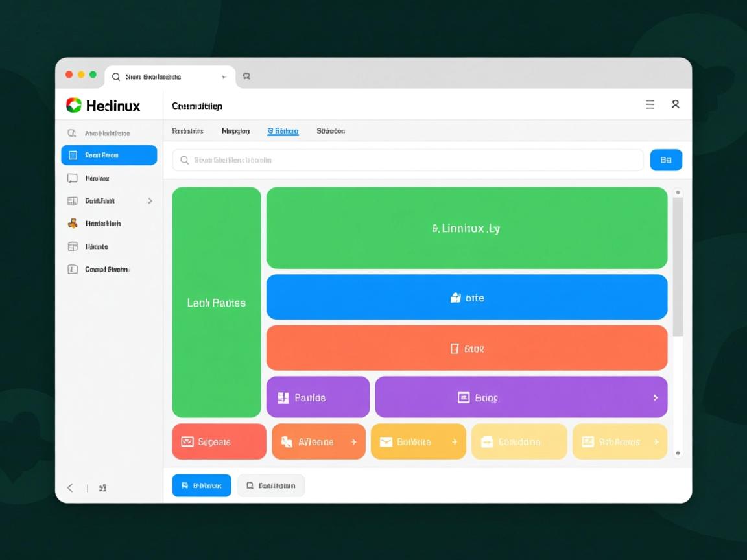Select the speech bubble icon in the sidebar

coord(73,178)
